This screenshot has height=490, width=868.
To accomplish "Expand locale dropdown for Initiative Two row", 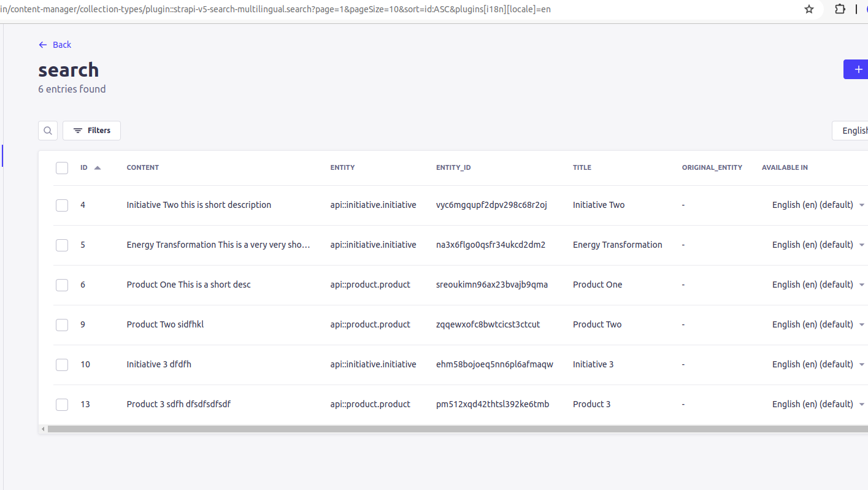I will click(x=862, y=205).
